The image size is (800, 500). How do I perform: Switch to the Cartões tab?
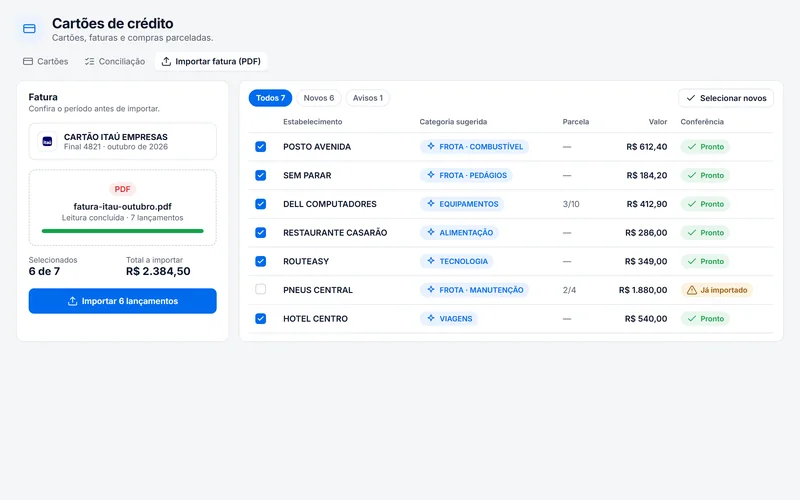(x=45, y=61)
